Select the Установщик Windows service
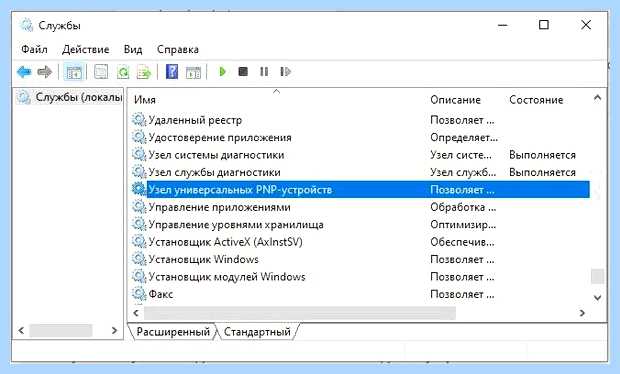The image size is (620, 374). 203,259
